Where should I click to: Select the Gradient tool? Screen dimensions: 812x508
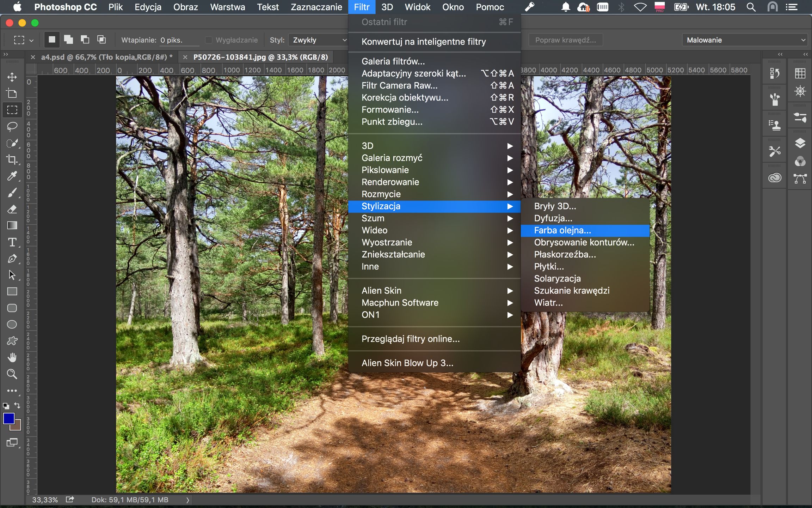pyautogui.click(x=12, y=225)
